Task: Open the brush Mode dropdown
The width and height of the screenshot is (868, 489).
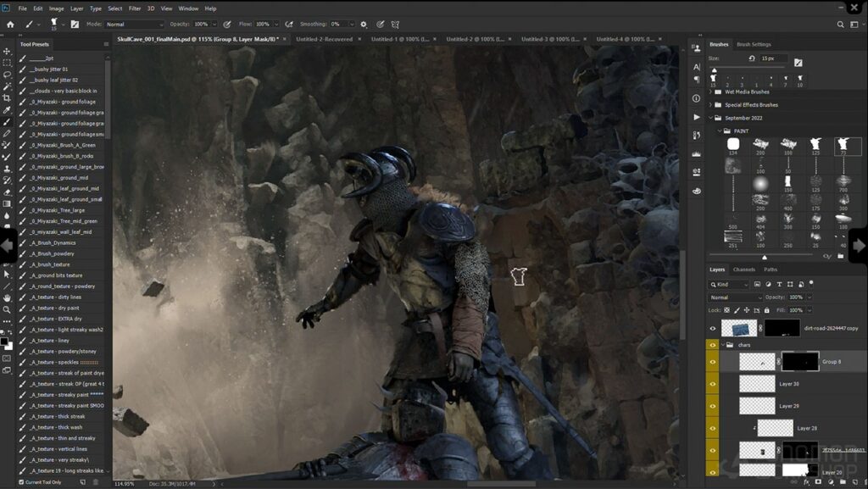Action: tap(135, 25)
